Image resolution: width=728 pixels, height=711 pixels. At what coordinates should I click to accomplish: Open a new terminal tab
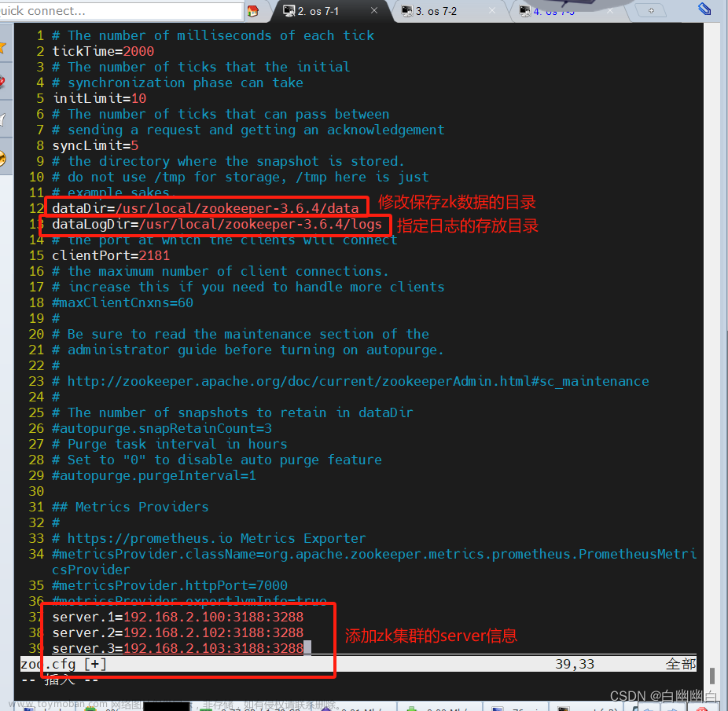pyautogui.click(x=651, y=10)
